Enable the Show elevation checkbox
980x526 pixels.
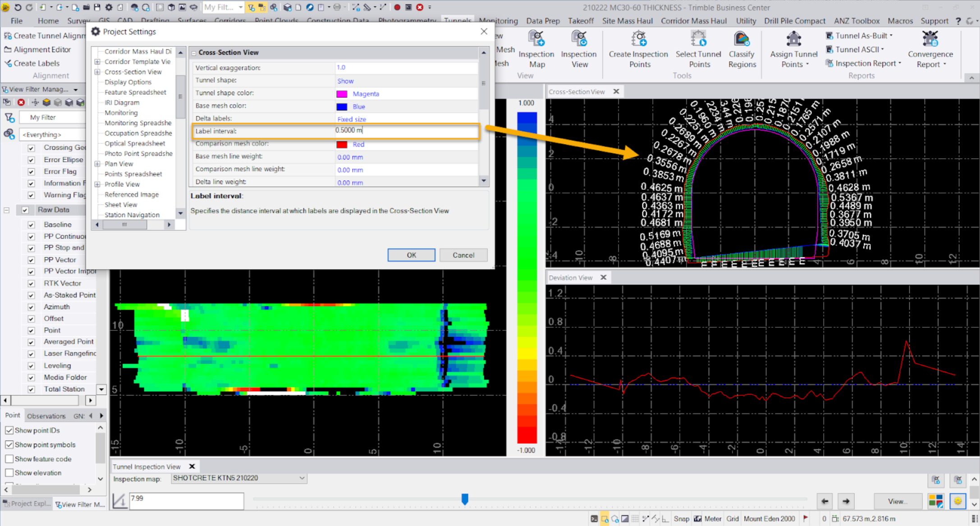click(x=9, y=473)
